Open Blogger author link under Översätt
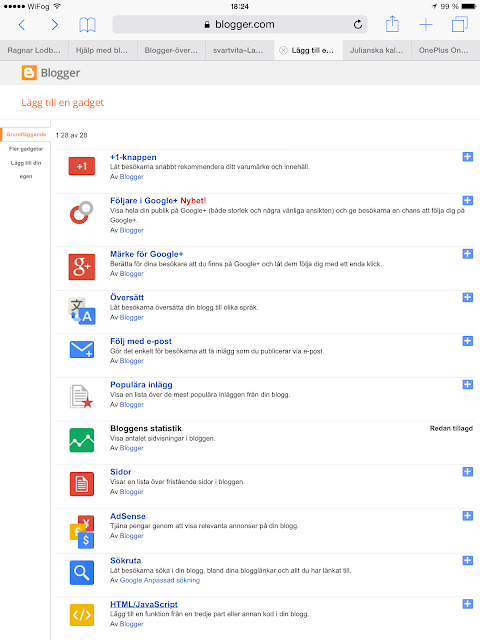This screenshot has height=640, width=480. (x=131, y=317)
